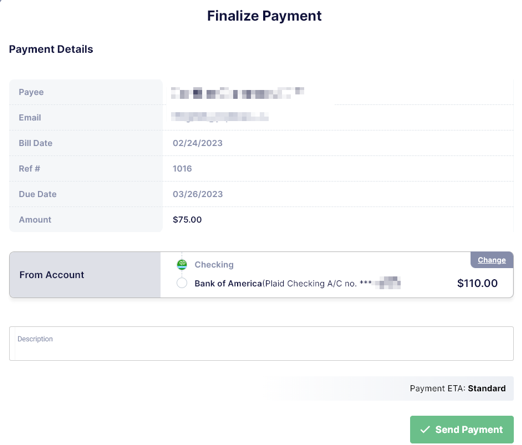
Task: Click the green bank account icon
Action: (182, 265)
